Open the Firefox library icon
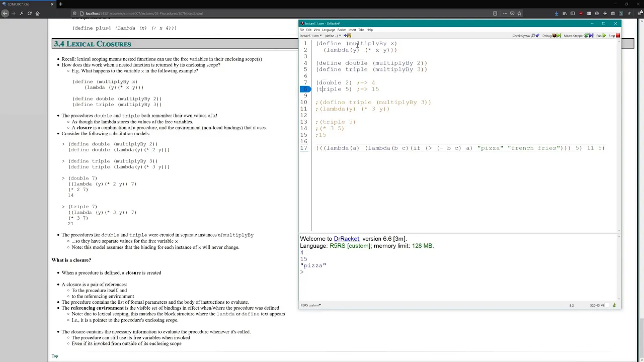This screenshot has height=362, width=644. tap(565, 14)
